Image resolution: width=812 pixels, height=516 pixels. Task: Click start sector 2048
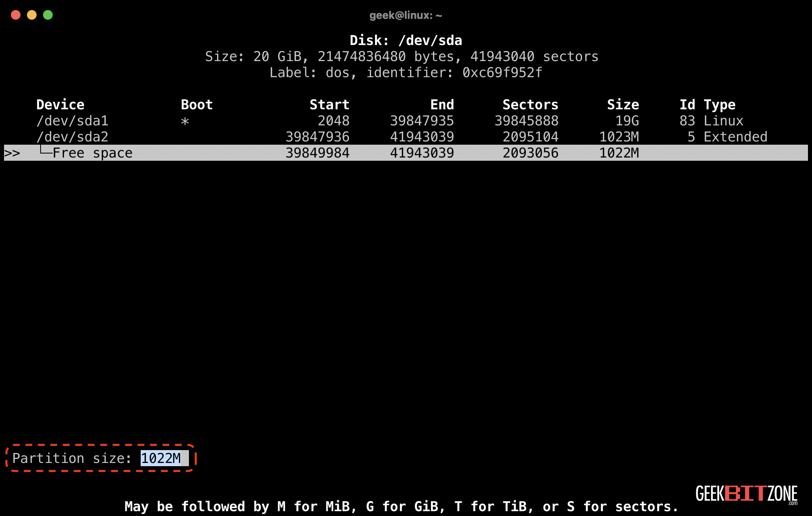coord(334,121)
